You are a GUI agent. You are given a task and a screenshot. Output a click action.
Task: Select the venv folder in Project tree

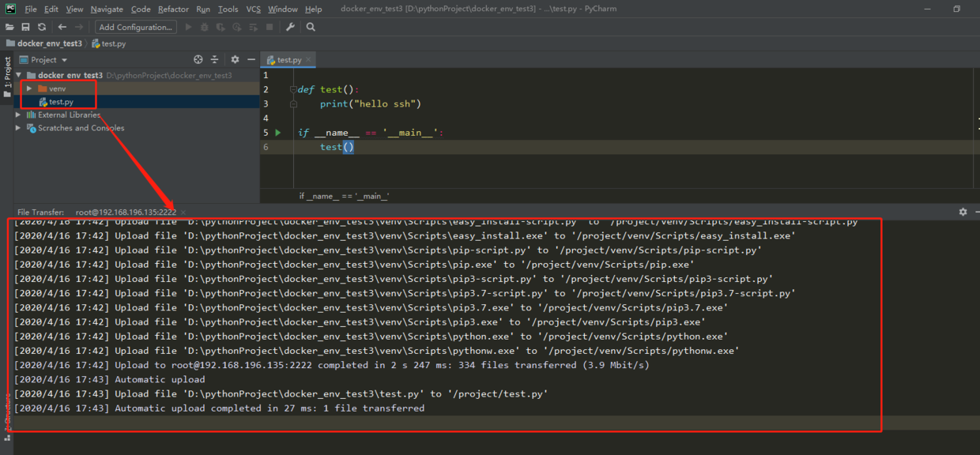click(51, 88)
